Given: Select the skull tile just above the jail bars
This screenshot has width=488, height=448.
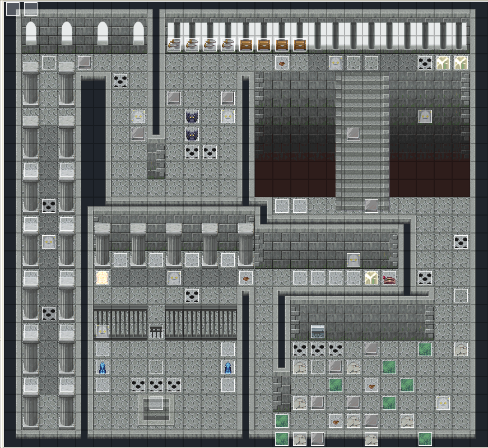Looking at the screenshot, I should click(192, 296).
